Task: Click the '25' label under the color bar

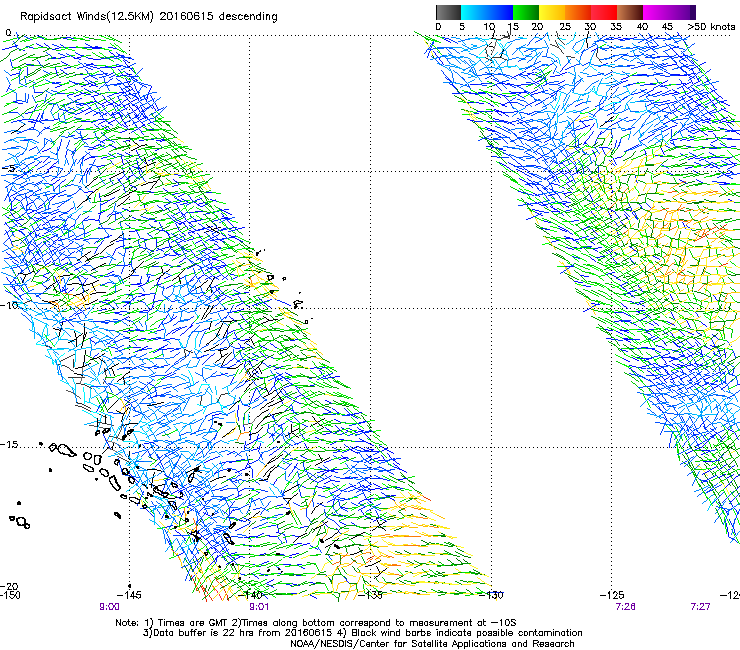Action: tap(565, 27)
